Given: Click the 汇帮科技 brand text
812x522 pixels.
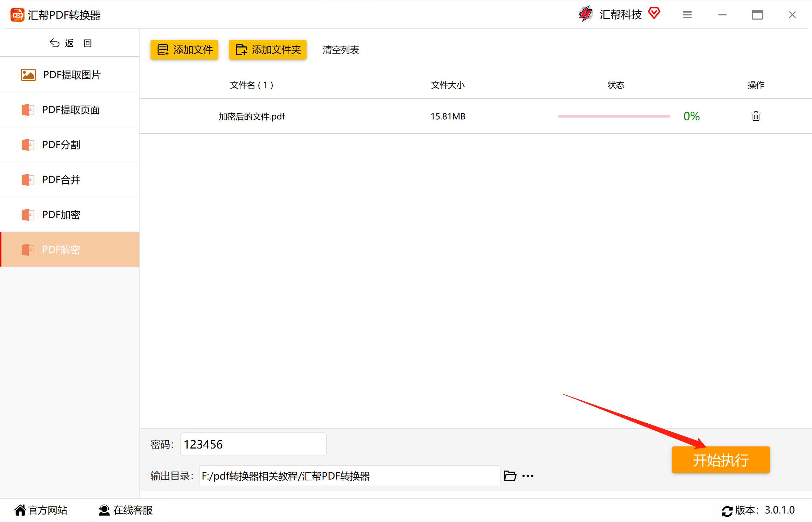Looking at the screenshot, I should [x=621, y=14].
